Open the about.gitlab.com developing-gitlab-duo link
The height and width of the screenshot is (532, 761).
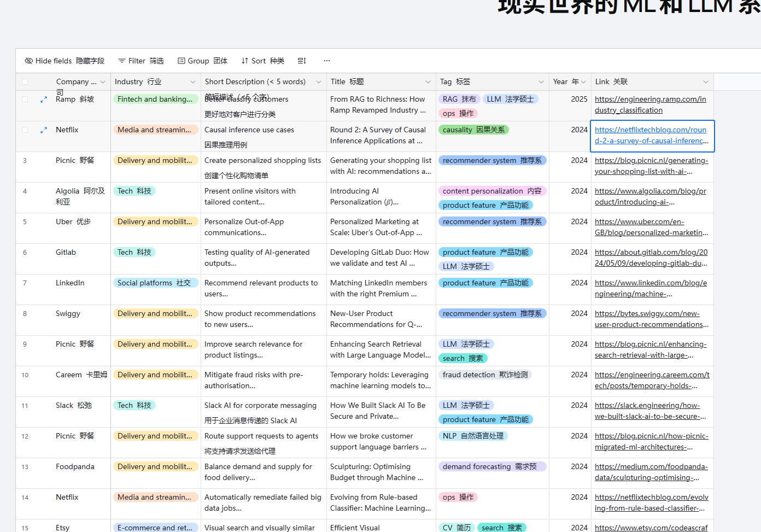tap(651, 258)
